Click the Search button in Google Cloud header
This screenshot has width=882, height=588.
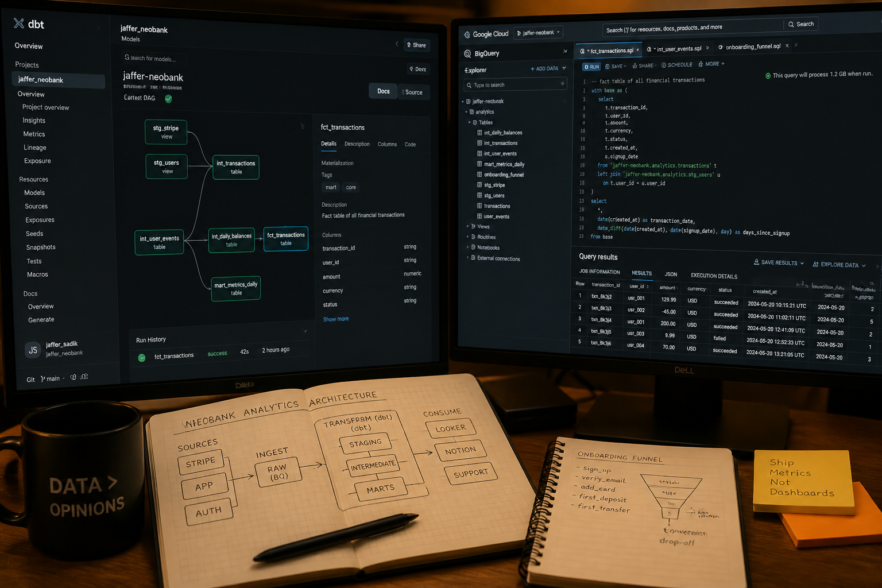pyautogui.click(x=800, y=24)
